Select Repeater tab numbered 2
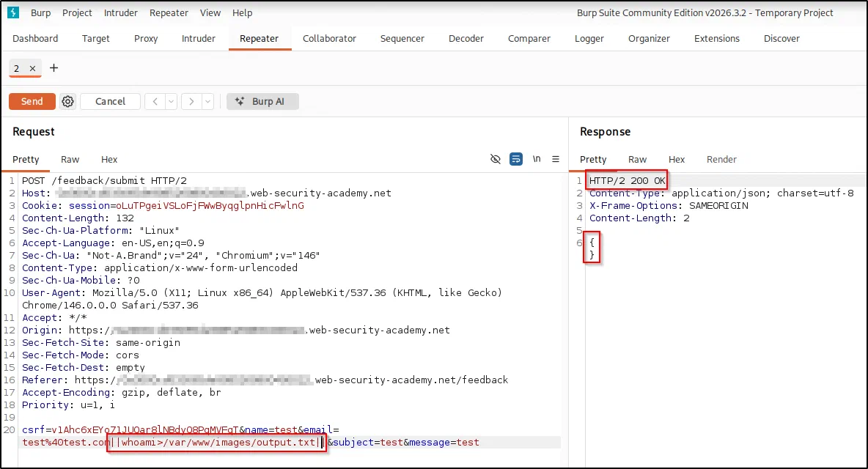The image size is (868, 469). click(17, 69)
